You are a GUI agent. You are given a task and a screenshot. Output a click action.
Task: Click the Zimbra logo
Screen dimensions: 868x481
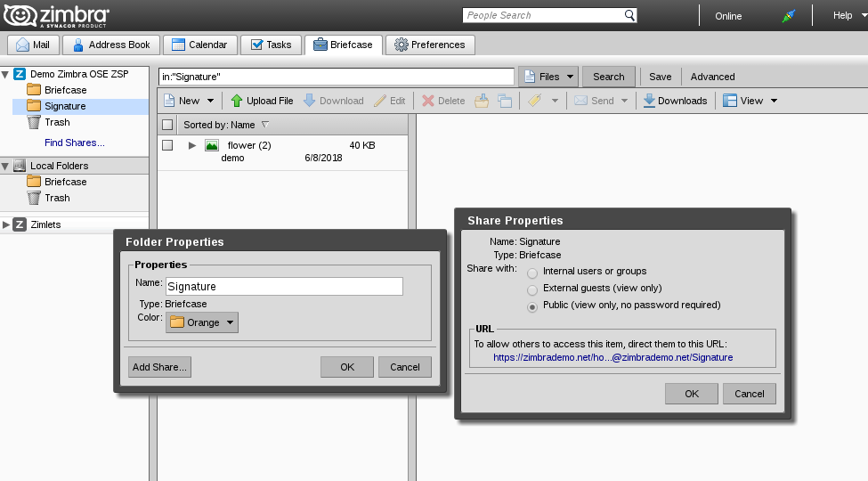pos(56,15)
